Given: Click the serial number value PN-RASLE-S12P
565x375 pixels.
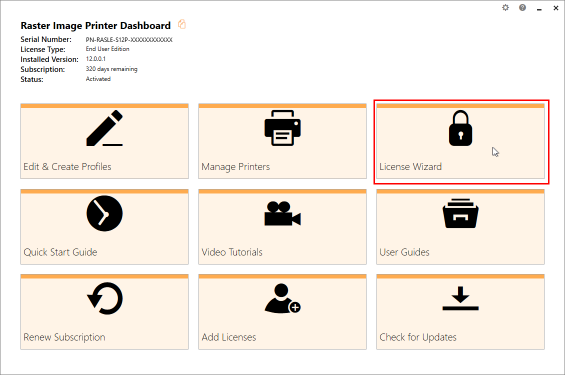Looking at the screenshot, I should pos(129,40).
